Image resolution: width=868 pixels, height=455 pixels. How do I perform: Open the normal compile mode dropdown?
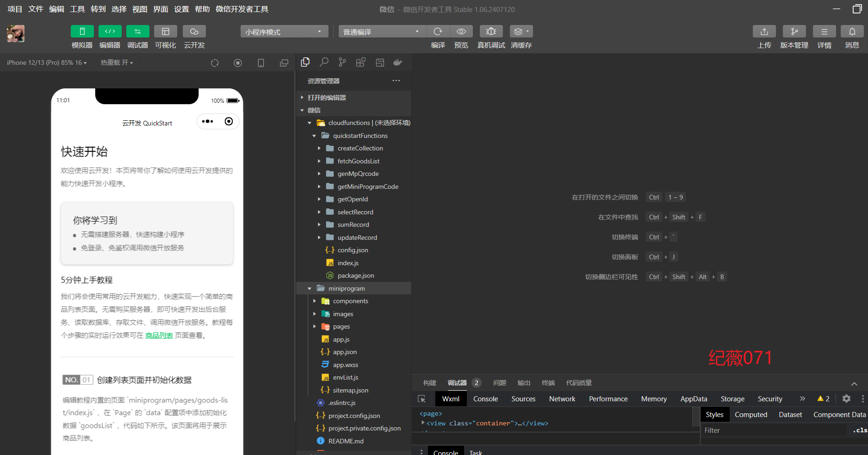(382, 31)
